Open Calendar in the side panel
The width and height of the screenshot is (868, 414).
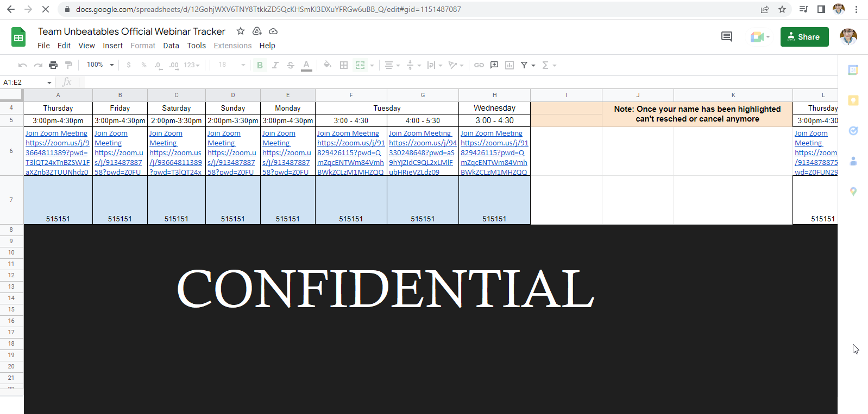coord(853,70)
